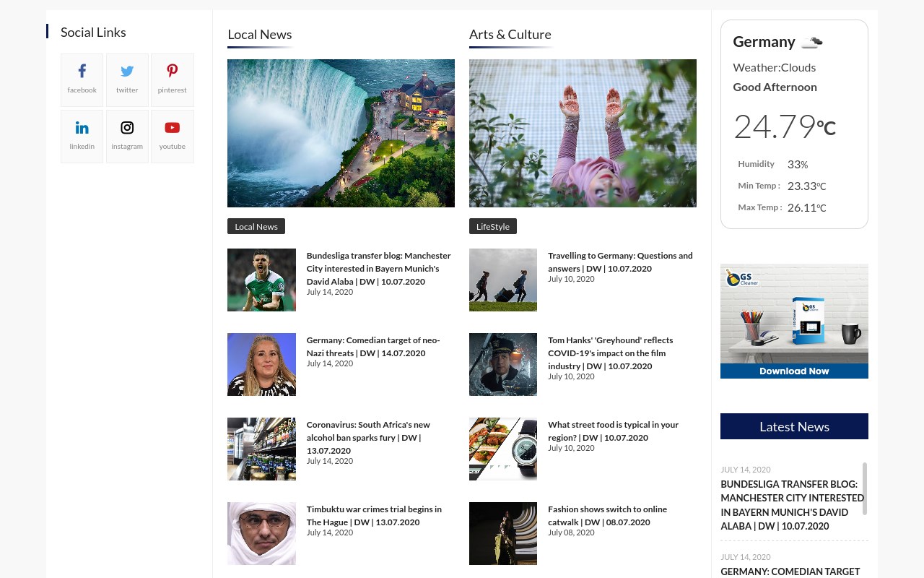Viewport: 924px width, 578px height.
Task: Click the street food article thumbnail
Action: 503,449
